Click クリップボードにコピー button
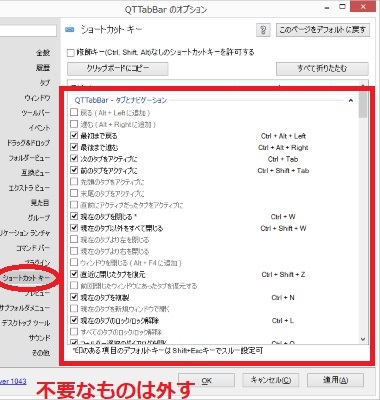The width and height of the screenshot is (380, 400). pos(118,69)
